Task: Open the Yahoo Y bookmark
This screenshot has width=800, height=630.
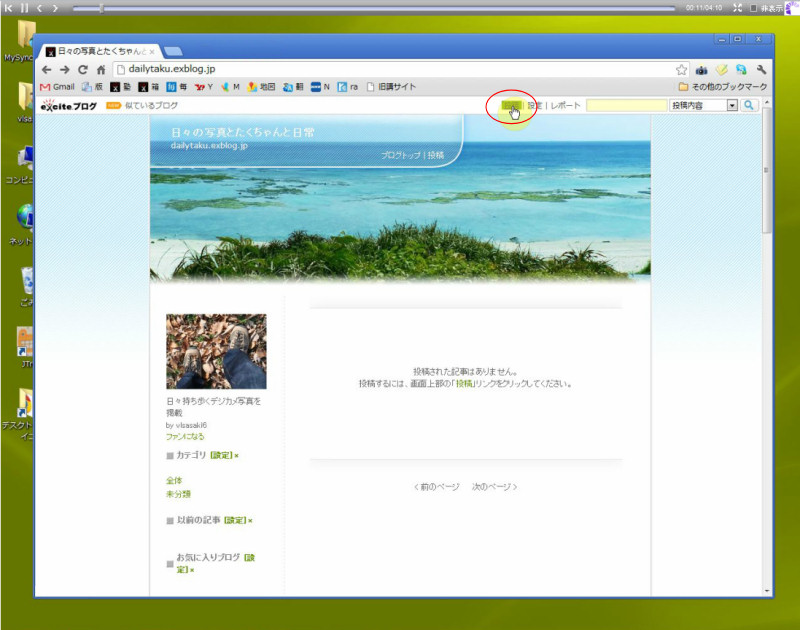Action: (204, 87)
